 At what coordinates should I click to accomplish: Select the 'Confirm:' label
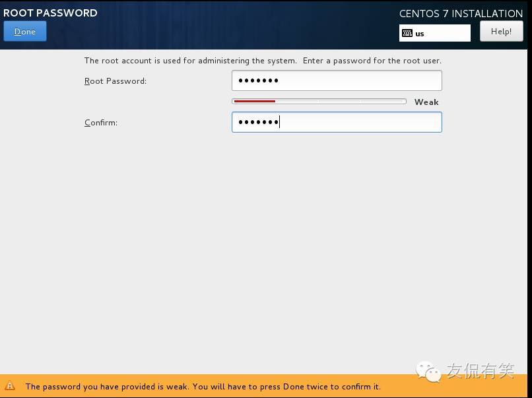101,123
